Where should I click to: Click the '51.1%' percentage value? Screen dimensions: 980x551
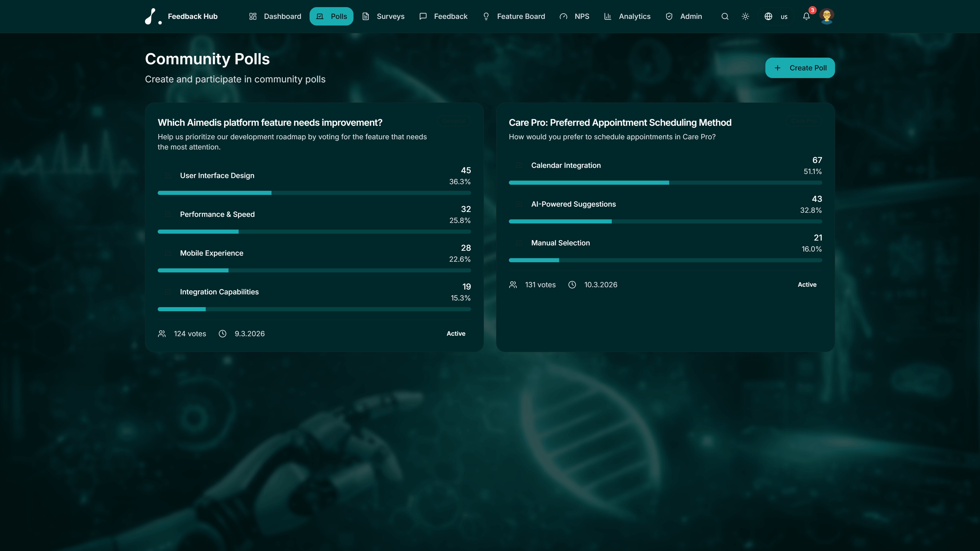tap(812, 171)
